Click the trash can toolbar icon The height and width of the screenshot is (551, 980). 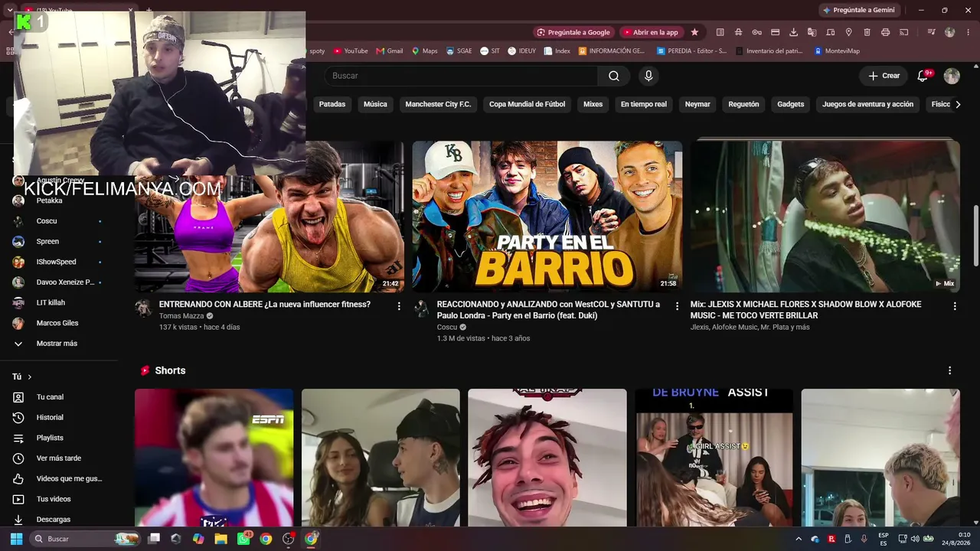tap(867, 32)
